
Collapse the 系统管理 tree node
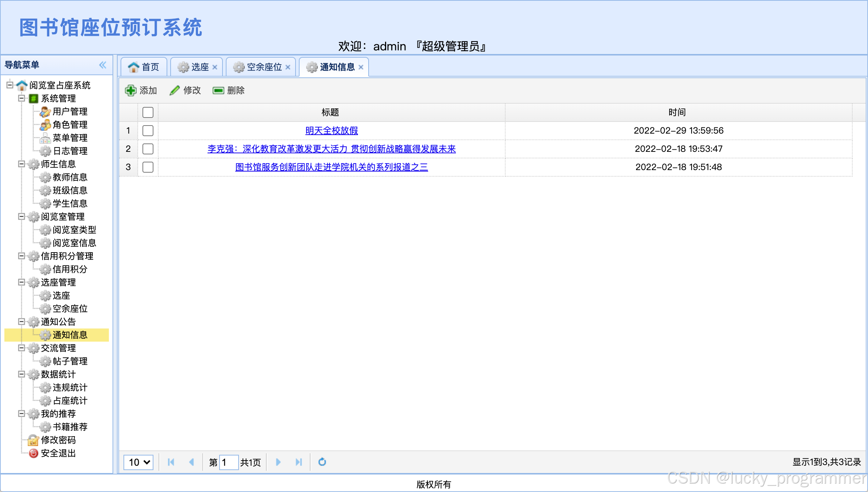pos(22,98)
